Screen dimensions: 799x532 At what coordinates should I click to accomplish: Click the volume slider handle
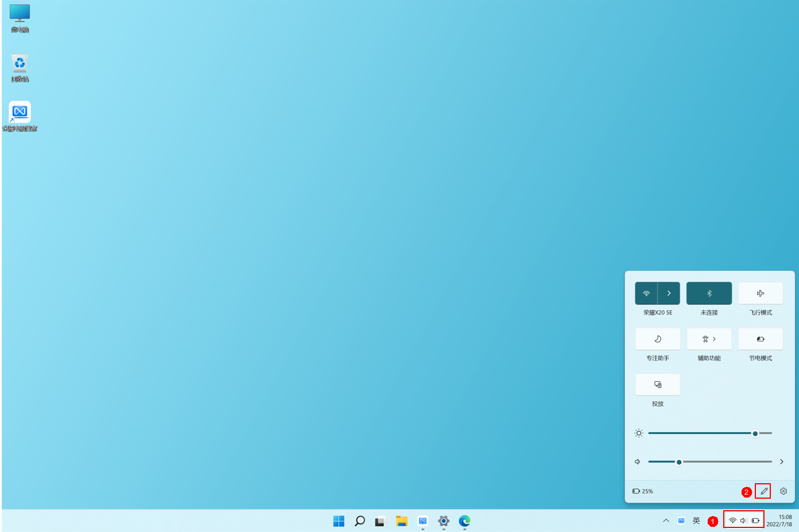click(679, 462)
